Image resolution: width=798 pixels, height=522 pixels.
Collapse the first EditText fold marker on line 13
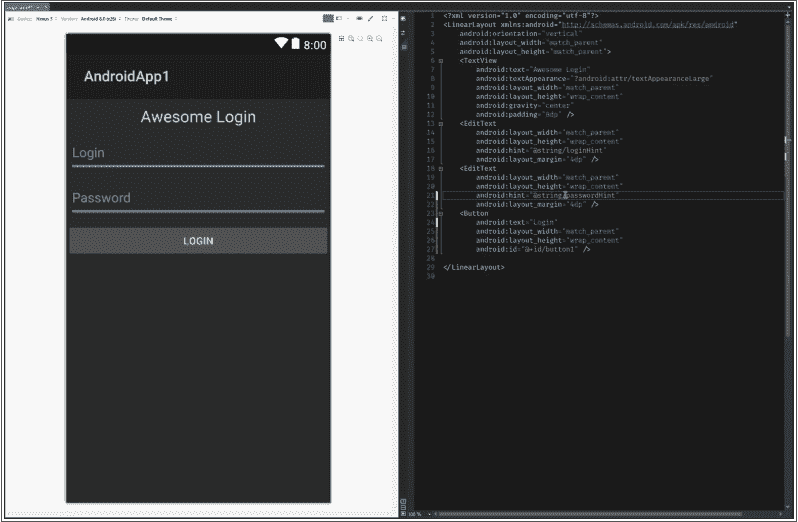(x=441, y=124)
